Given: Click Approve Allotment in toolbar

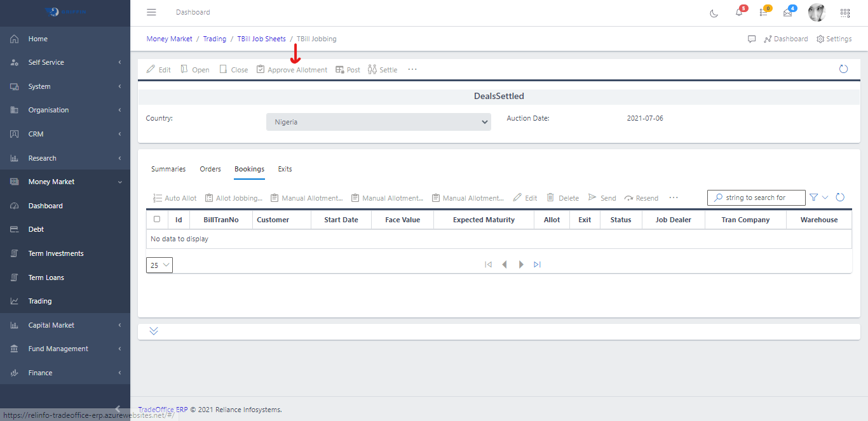Looking at the screenshot, I should pos(292,70).
